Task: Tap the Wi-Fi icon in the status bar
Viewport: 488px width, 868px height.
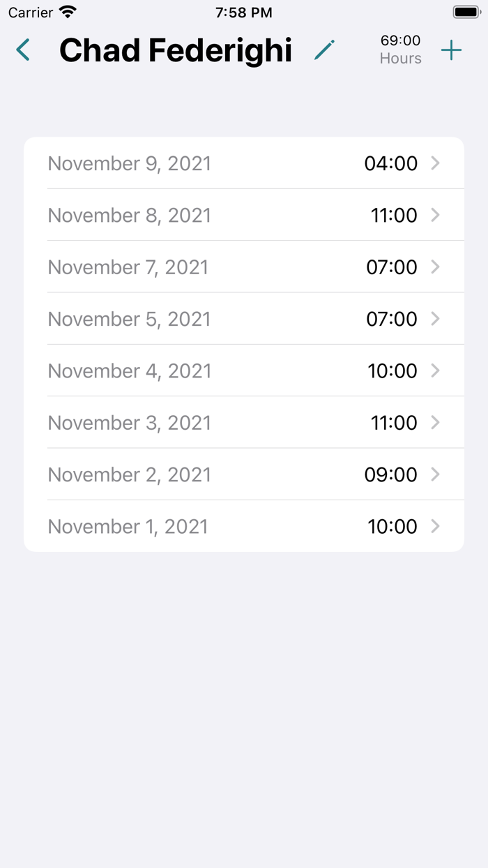Action: coord(67,11)
